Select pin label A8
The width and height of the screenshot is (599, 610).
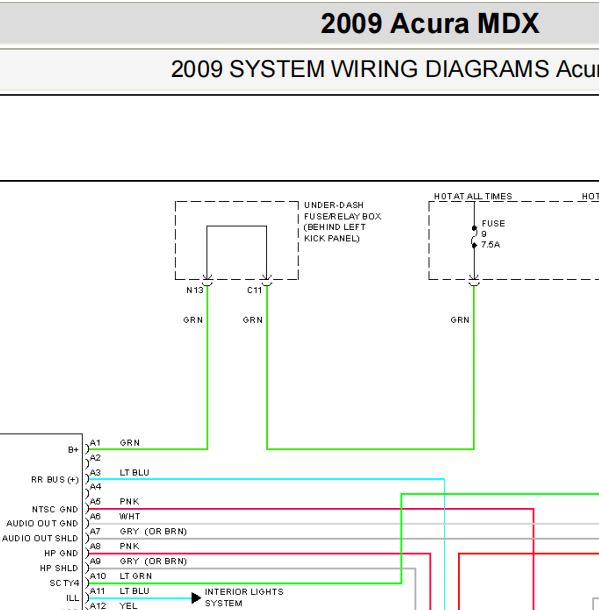(x=95, y=546)
